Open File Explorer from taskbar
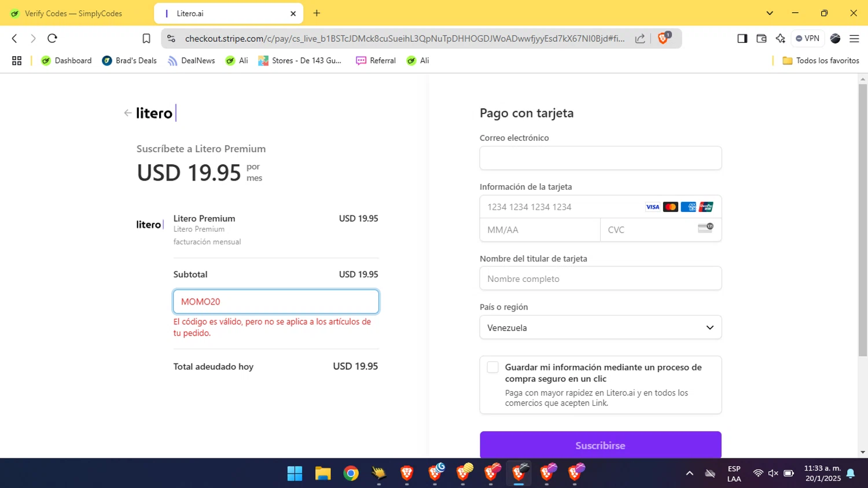Image resolution: width=868 pixels, height=488 pixels. pos(323,474)
